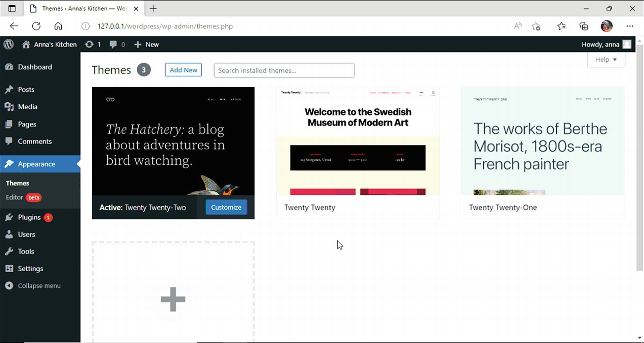Add this page to favorites star icon
The height and width of the screenshot is (343, 644).
[536, 26]
